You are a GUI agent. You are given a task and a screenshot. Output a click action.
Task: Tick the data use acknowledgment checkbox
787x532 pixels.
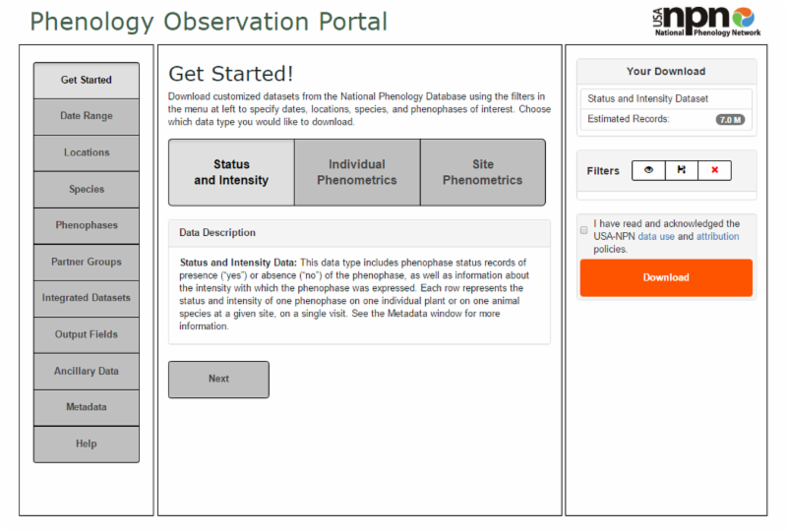[583, 230]
